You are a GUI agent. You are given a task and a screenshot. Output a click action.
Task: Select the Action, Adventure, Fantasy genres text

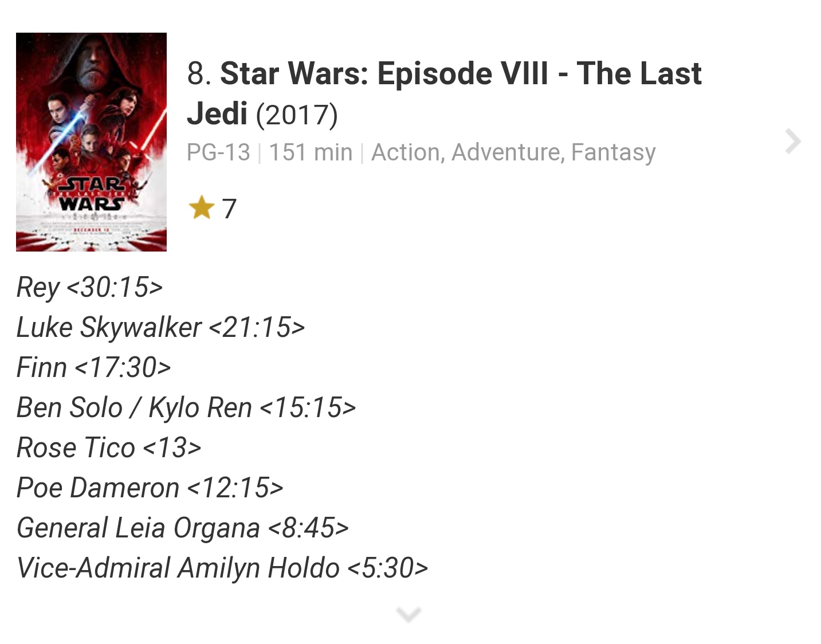[x=513, y=153]
